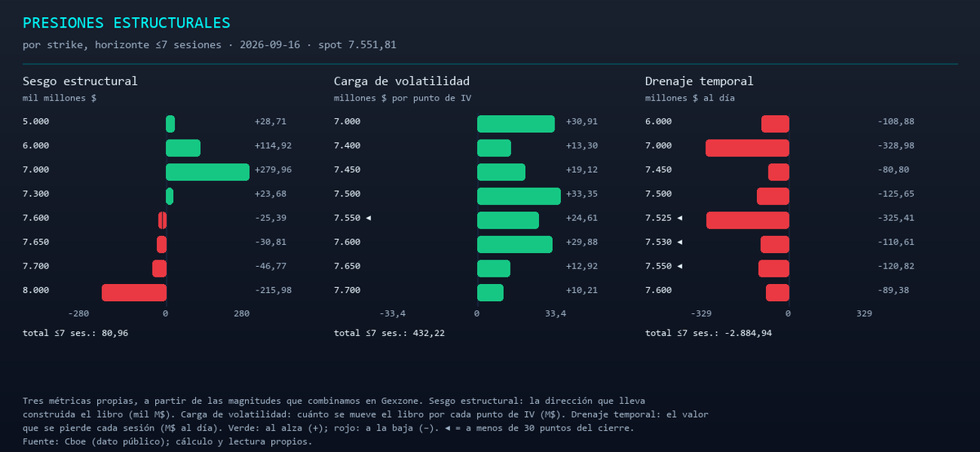Click the total ≤7 ses.: 80,96 line
Image resolution: width=980 pixels, height=452 pixels.
coord(76,334)
